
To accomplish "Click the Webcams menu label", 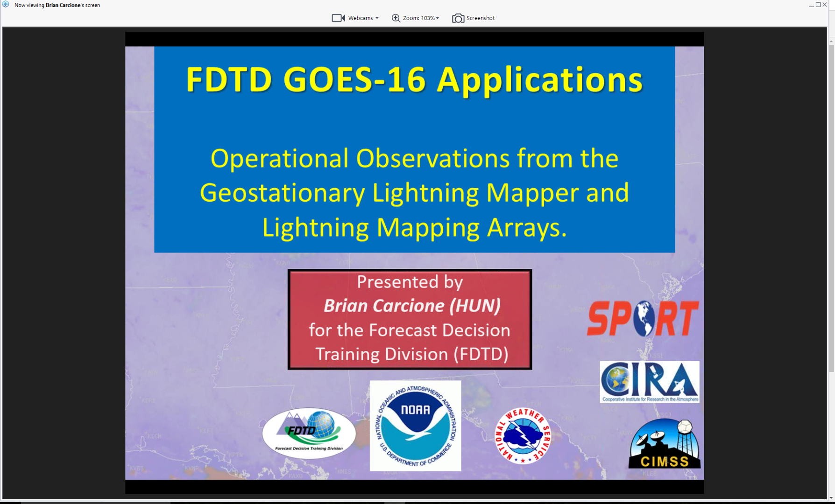I will click(360, 18).
